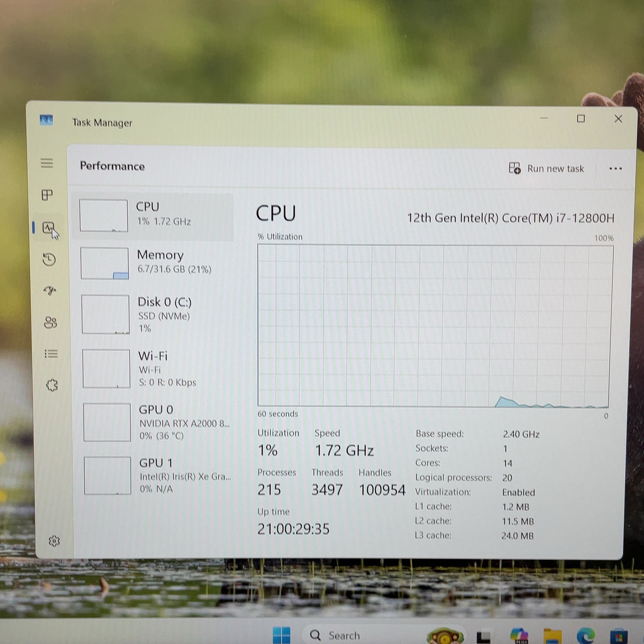
Task: Select Disk 0 (C:) performance entry
Action: (x=153, y=314)
